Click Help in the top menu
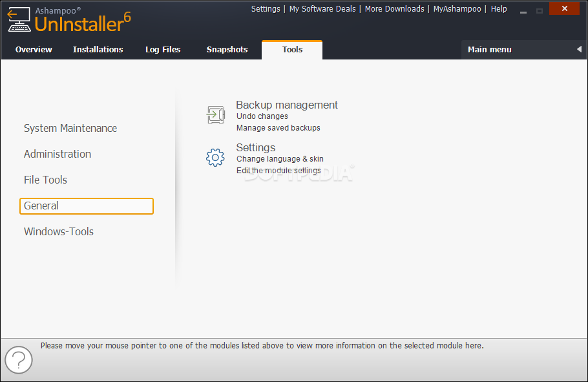The width and height of the screenshot is (588, 382). pyautogui.click(x=499, y=9)
